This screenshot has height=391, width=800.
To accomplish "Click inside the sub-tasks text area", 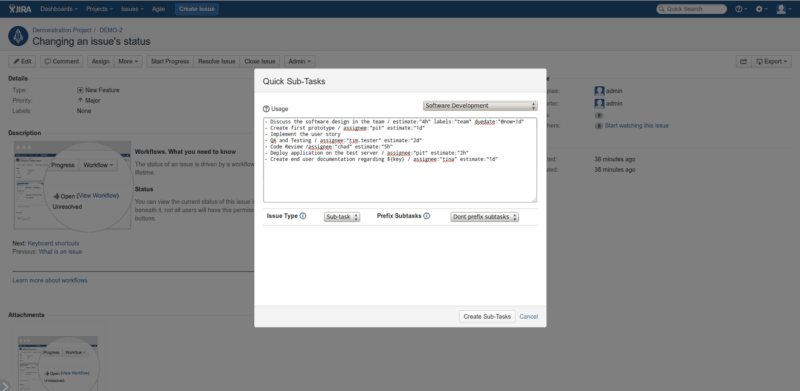I will click(x=400, y=160).
